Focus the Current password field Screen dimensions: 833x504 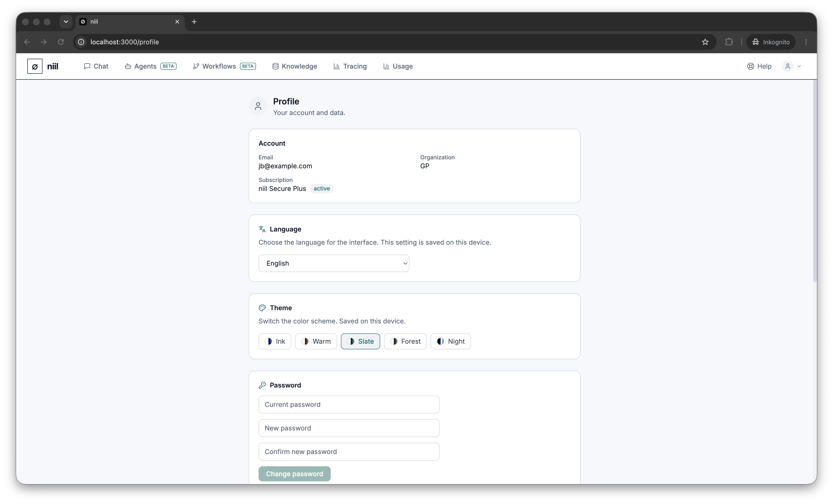coord(349,405)
